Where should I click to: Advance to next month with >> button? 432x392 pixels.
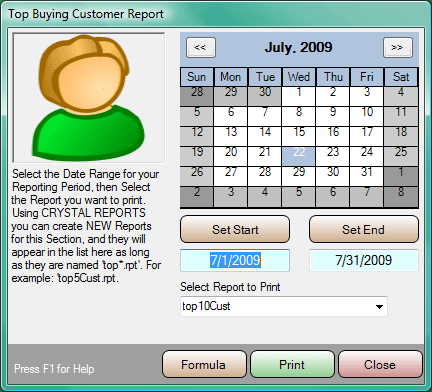point(398,47)
